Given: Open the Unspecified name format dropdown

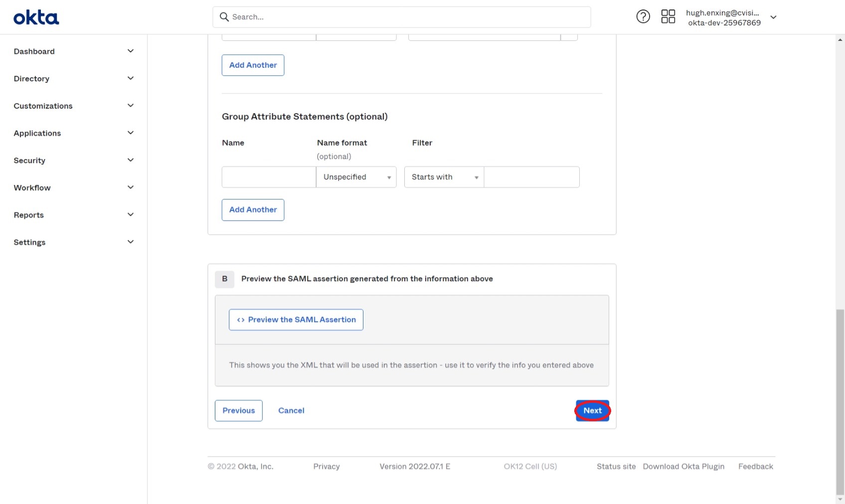Looking at the screenshot, I should click(x=356, y=177).
